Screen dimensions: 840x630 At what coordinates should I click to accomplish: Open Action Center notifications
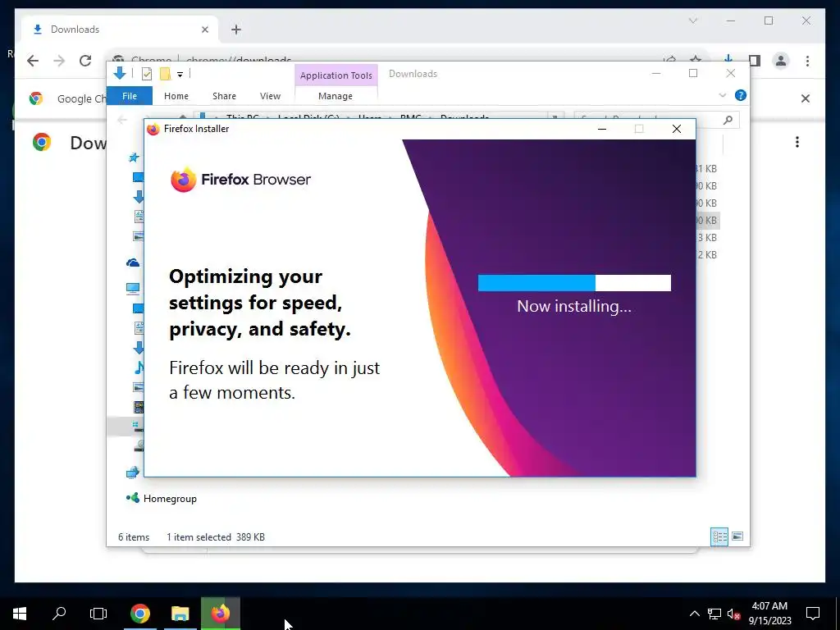(x=813, y=614)
